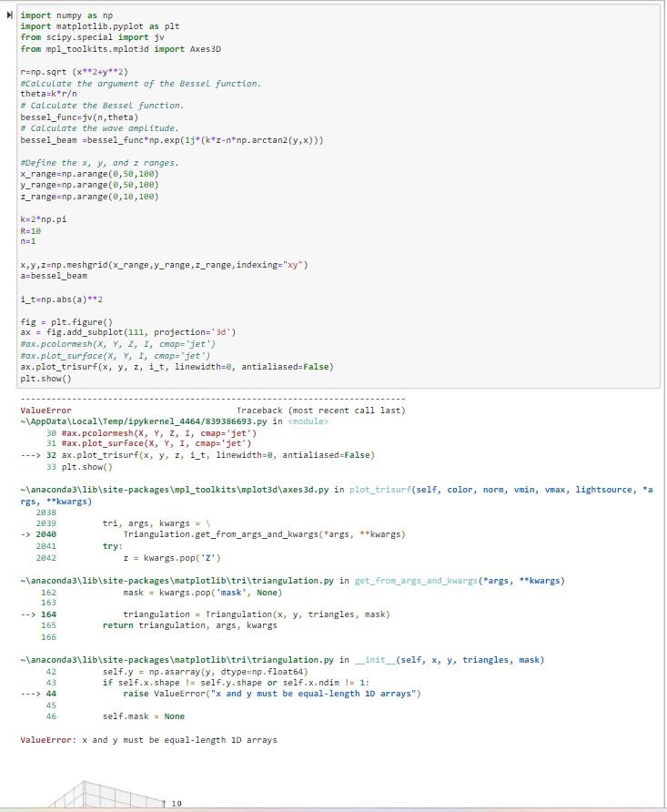Click the red 'ValueError' traceback header

[x=46, y=411]
